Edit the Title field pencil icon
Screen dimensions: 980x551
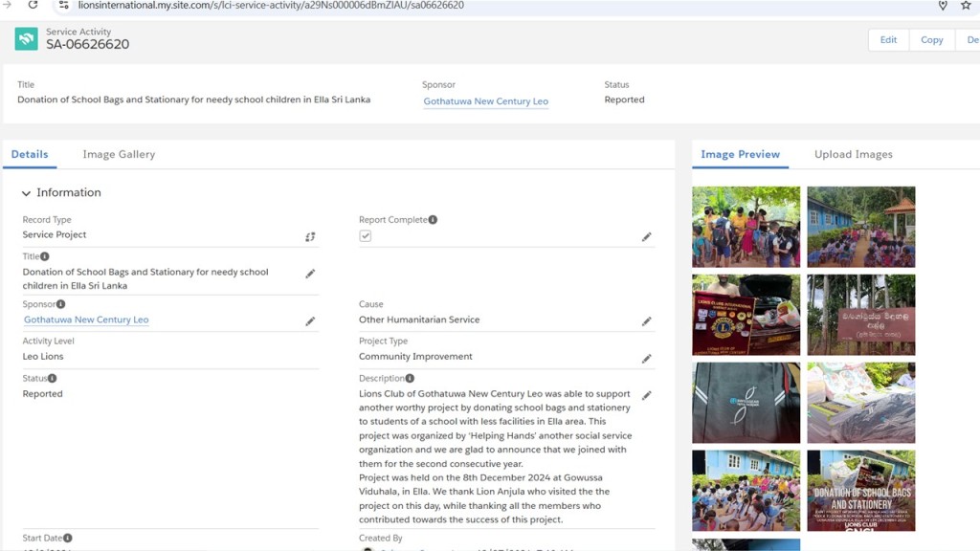click(310, 274)
